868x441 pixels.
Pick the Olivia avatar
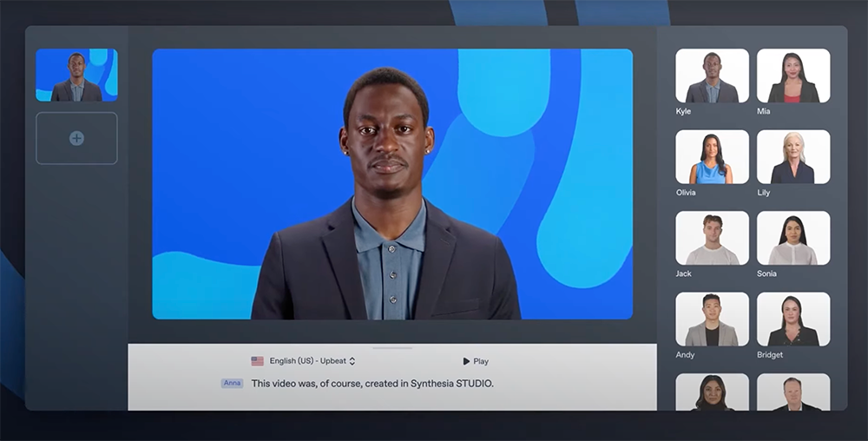click(x=712, y=157)
